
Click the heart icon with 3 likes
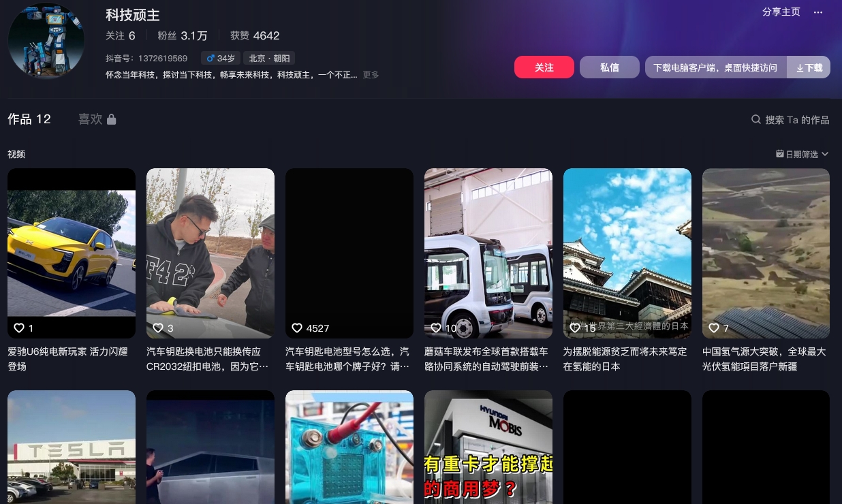pos(158,328)
